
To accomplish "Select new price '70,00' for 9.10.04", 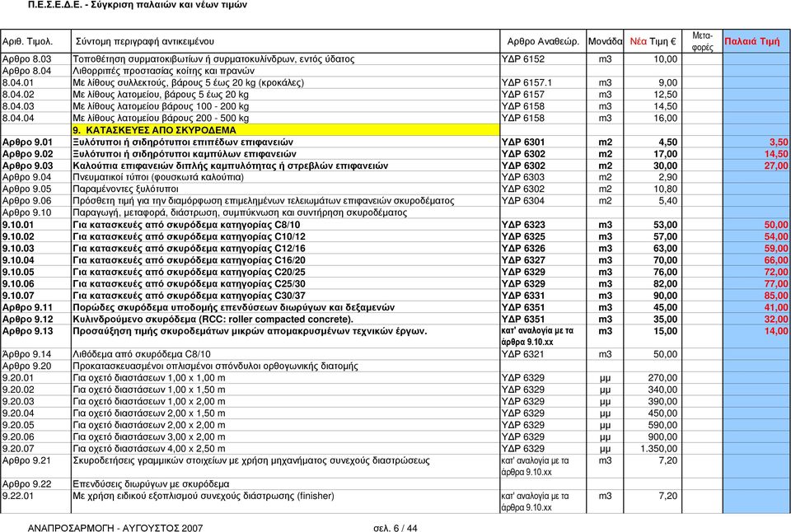I will [x=666, y=260].
